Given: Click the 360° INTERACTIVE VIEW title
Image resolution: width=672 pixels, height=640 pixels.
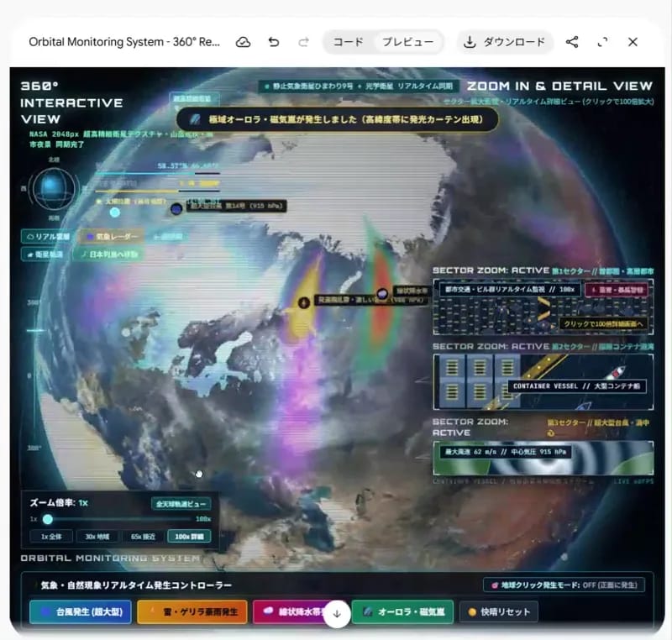Looking at the screenshot, I should click(x=71, y=102).
